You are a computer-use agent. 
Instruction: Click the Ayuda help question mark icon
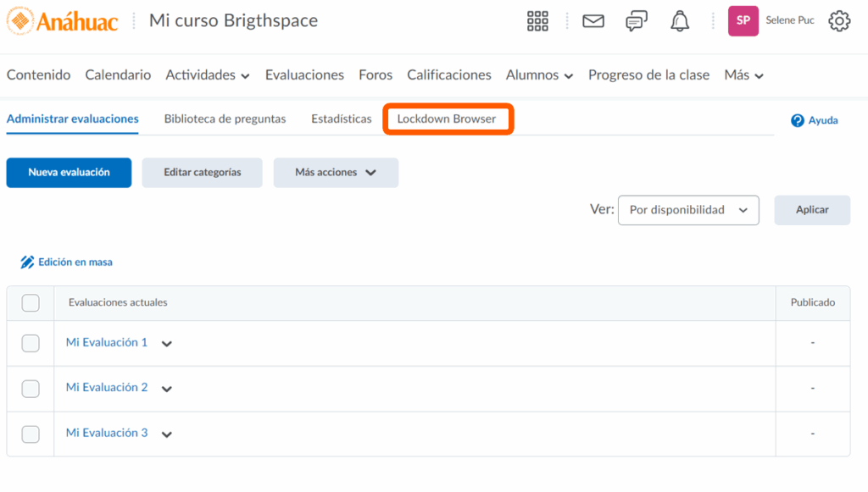click(x=797, y=120)
